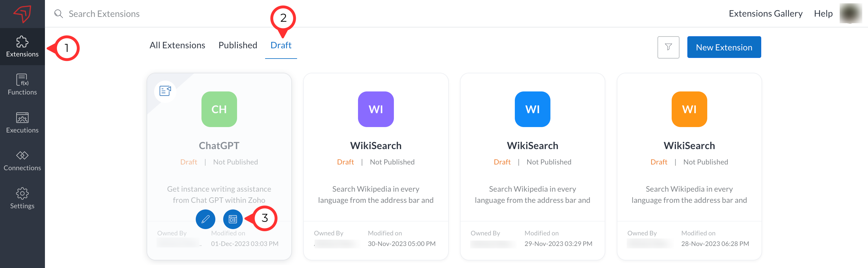Viewport: 868px width, 268px height.
Task: Click the red Zoho Sigma logo
Action: [22, 14]
